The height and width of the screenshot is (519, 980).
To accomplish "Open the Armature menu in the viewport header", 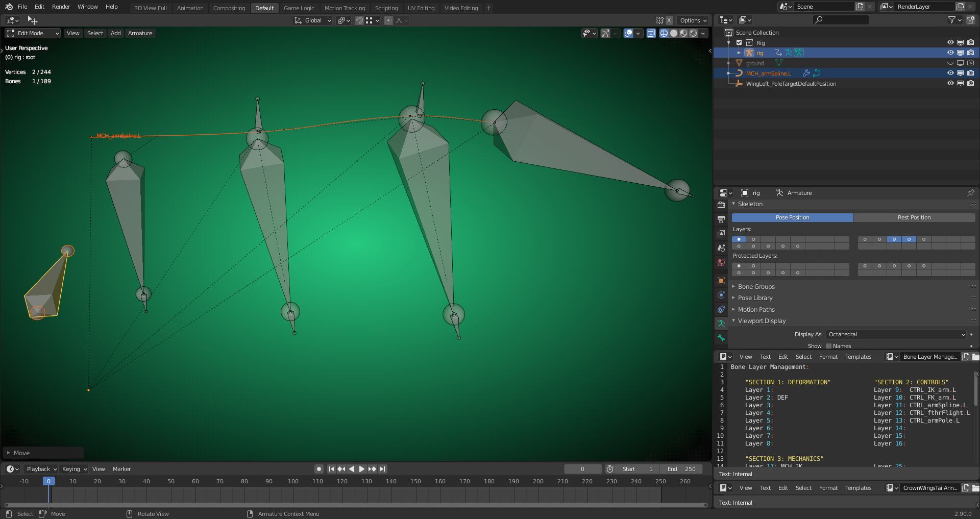I will pyautogui.click(x=140, y=33).
